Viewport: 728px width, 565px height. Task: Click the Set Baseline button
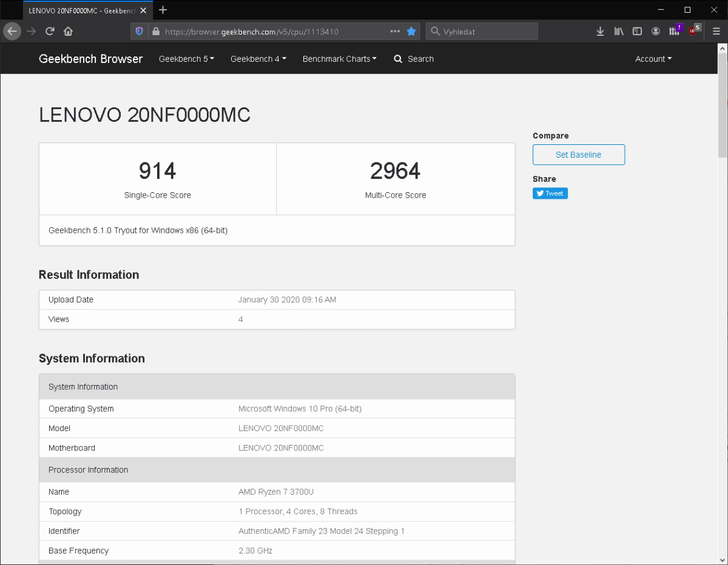(x=578, y=155)
